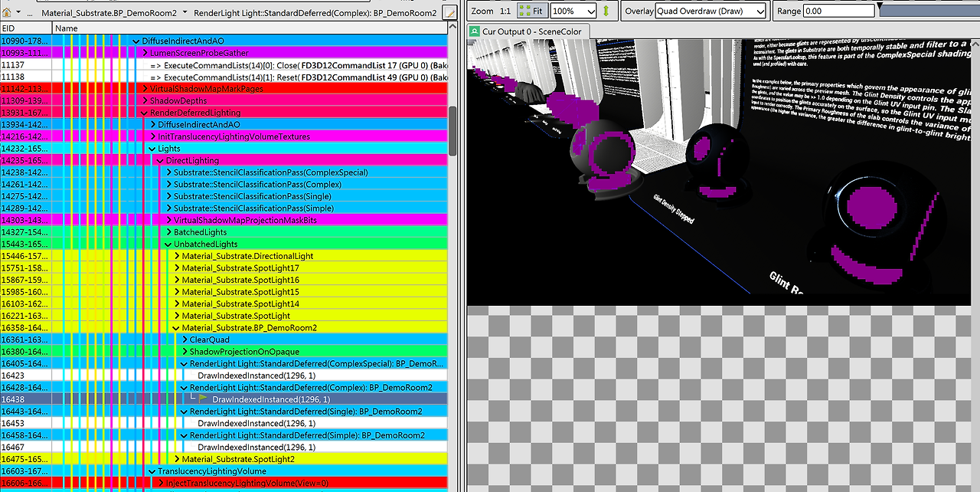Expand Substrate::StencilClassificationPass(Single) node
Image resolution: width=980 pixels, height=492 pixels.
coord(168,196)
